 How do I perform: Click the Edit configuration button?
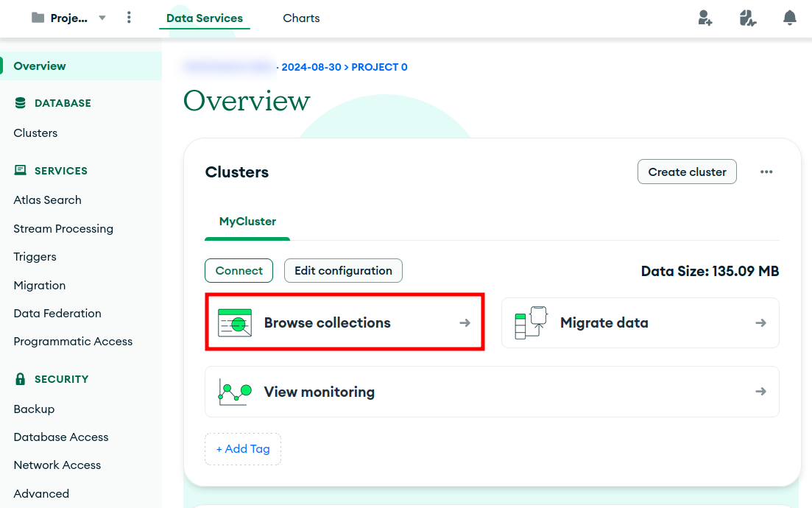[343, 271]
